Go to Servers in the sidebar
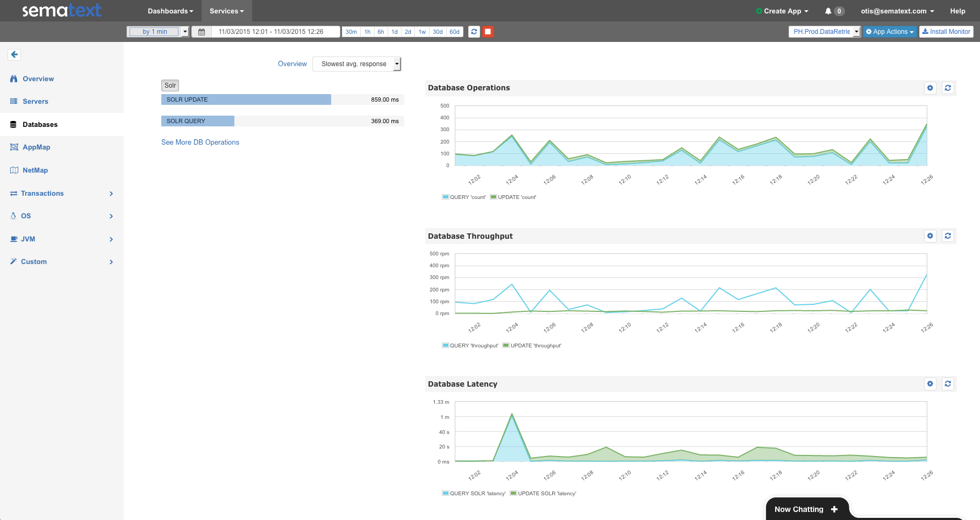Viewport: 980px width, 520px height. 35,102
